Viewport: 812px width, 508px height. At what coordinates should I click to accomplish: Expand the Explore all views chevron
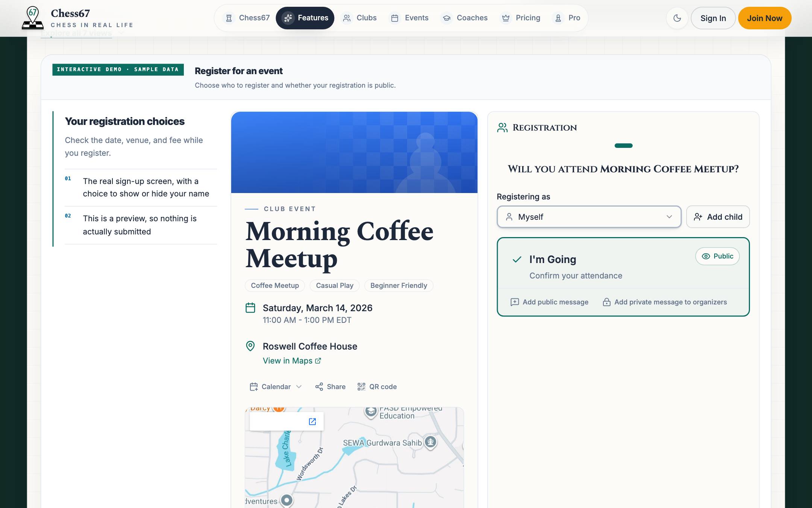tap(121, 33)
